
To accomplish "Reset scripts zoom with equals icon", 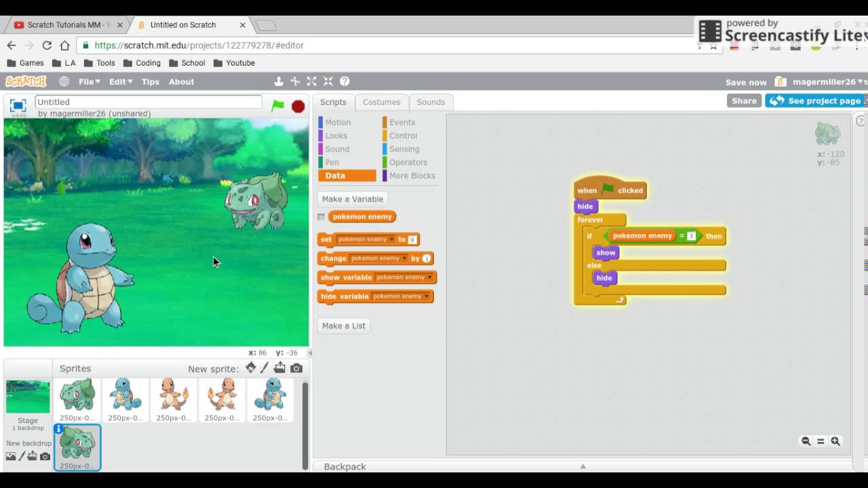I will pyautogui.click(x=821, y=441).
